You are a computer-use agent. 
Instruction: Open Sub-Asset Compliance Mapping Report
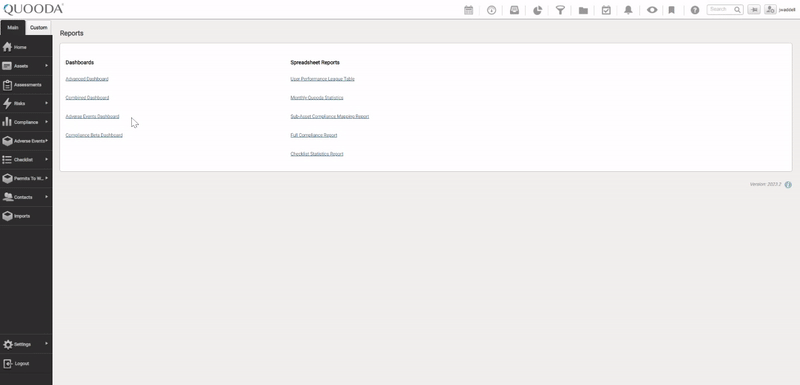[330, 117]
